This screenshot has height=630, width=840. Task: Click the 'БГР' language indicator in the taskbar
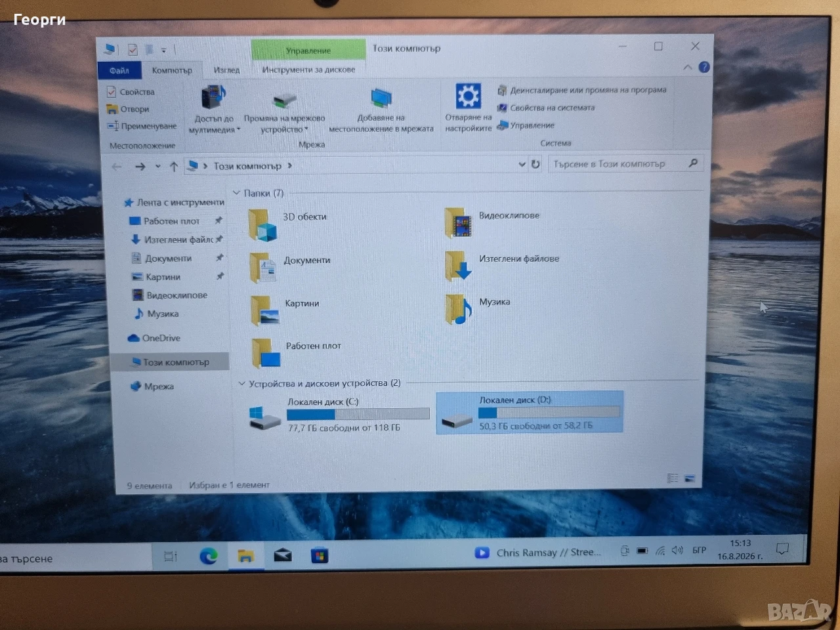(700, 550)
